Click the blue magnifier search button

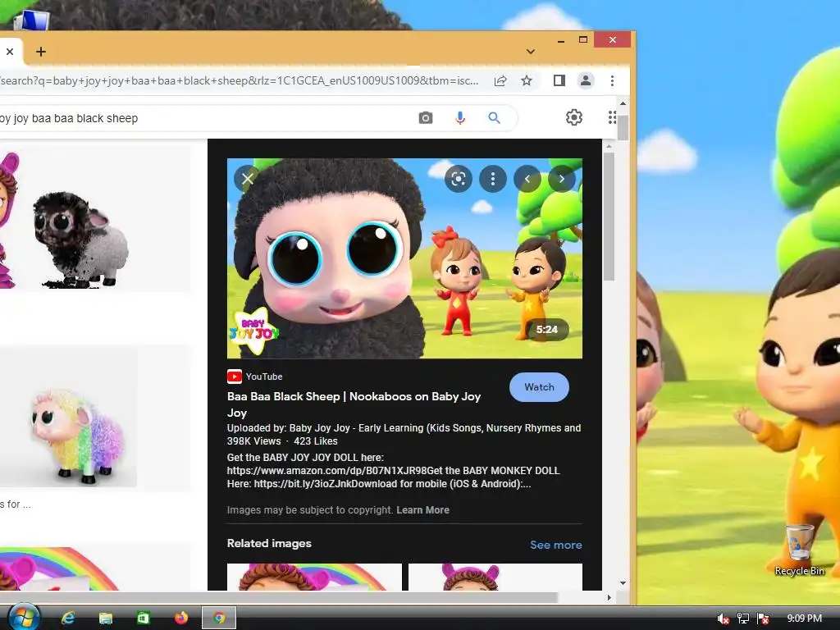pyautogui.click(x=494, y=118)
